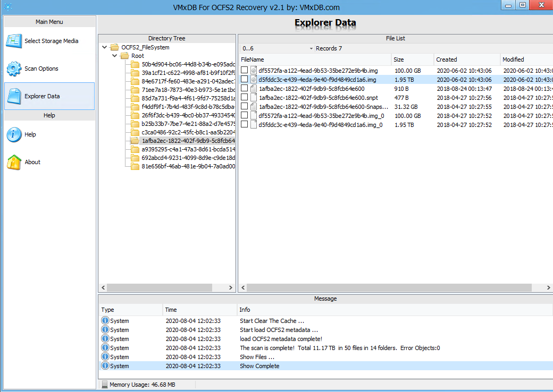The image size is (553, 392).
Task: Select checkbox of 1afba2ec...600-Snaps file
Action: tap(244, 106)
